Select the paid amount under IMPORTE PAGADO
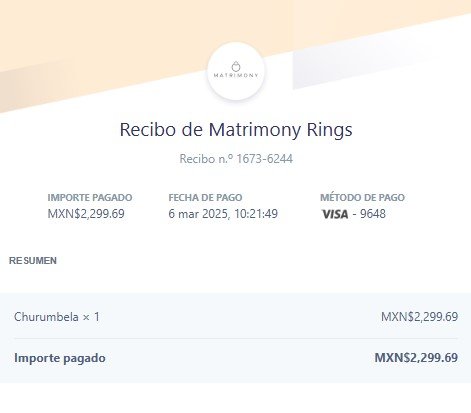Image resolution: width=471 pixels, height=413 pixels. coord(86,214)
